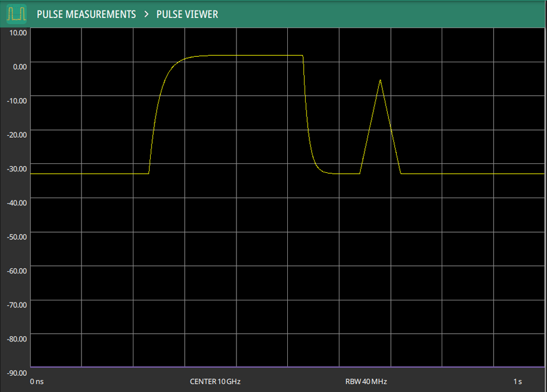Viewport: 547px width, 392px height.
Task: Click the -50.00 amplitude axis label
Action: 17,237
